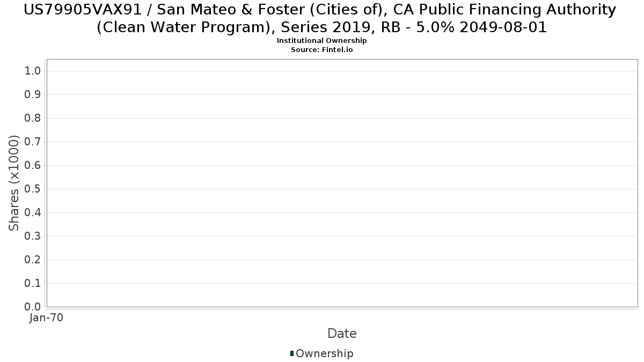The height and width of the screenshot is (362, 644).
Task: Select the 0.0 y-axis tick label
Action: (33, 307)
